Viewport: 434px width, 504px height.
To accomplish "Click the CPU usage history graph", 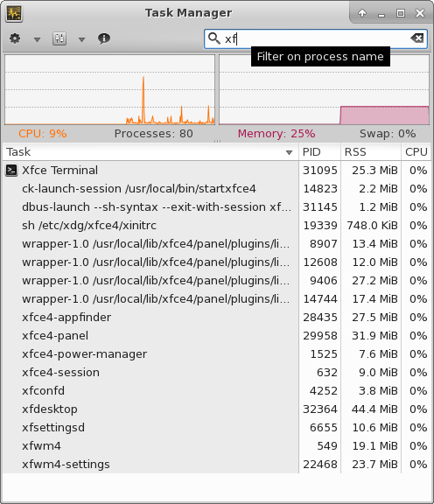I will [x=109, y=89].
